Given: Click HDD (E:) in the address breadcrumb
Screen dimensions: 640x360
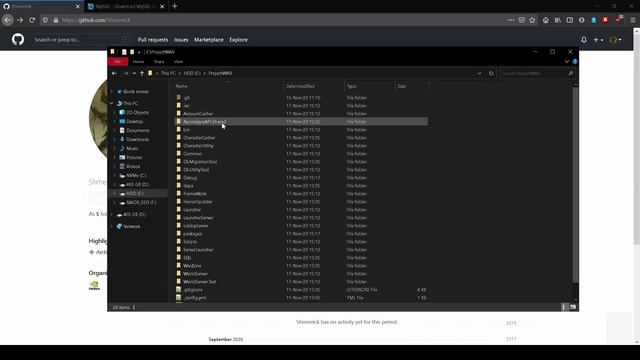Looking at the screenshot, I should coord(192,73).
